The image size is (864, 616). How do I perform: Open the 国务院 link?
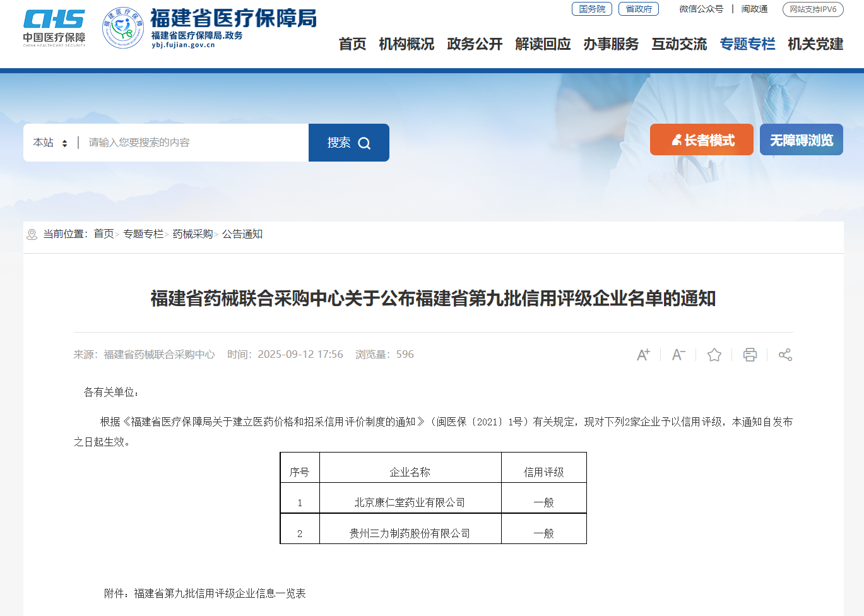(591, 9)
